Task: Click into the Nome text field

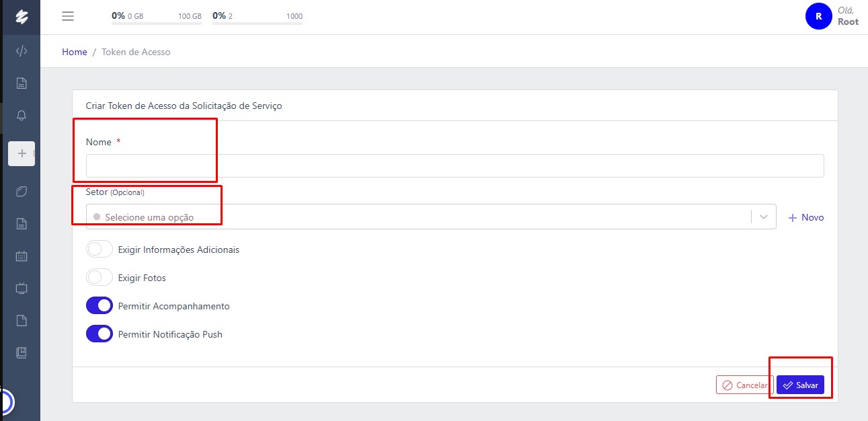Action: coord(455,165)
